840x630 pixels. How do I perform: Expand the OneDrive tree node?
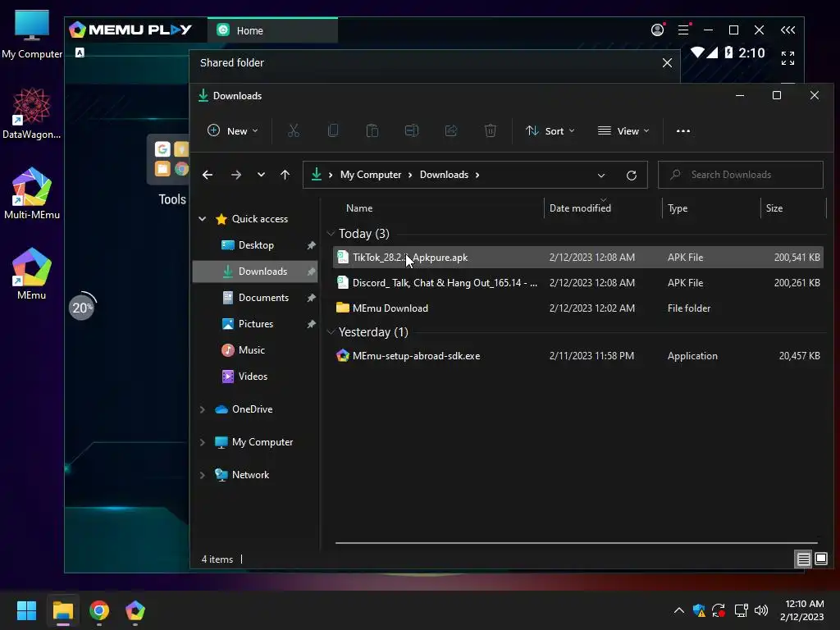click(203, 409)
